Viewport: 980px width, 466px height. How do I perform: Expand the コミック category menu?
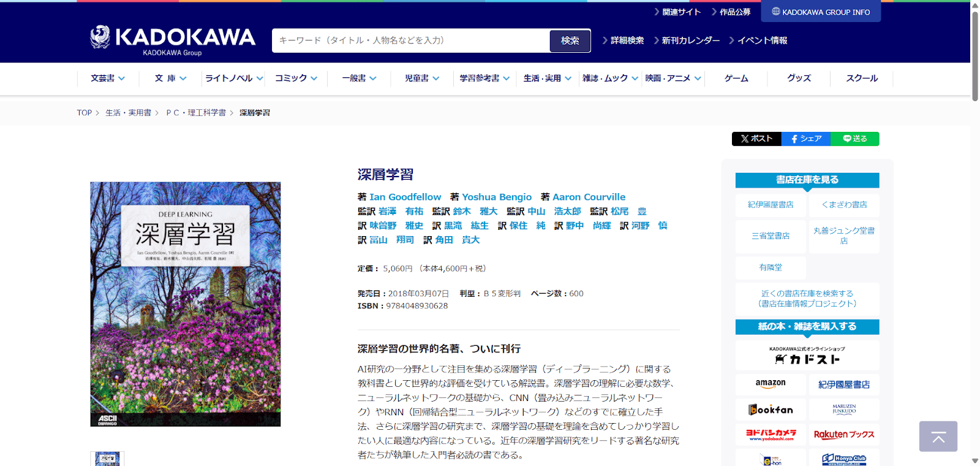(296, 78)
